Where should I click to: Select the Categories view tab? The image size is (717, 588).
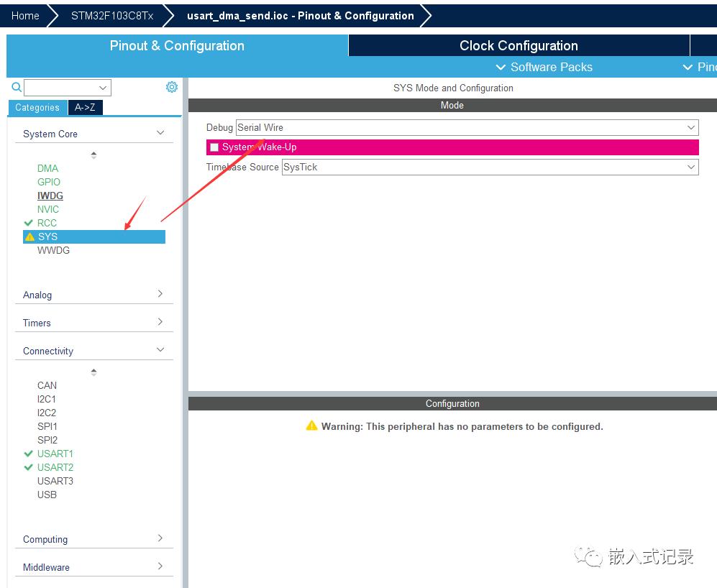(x=37, y=107)
